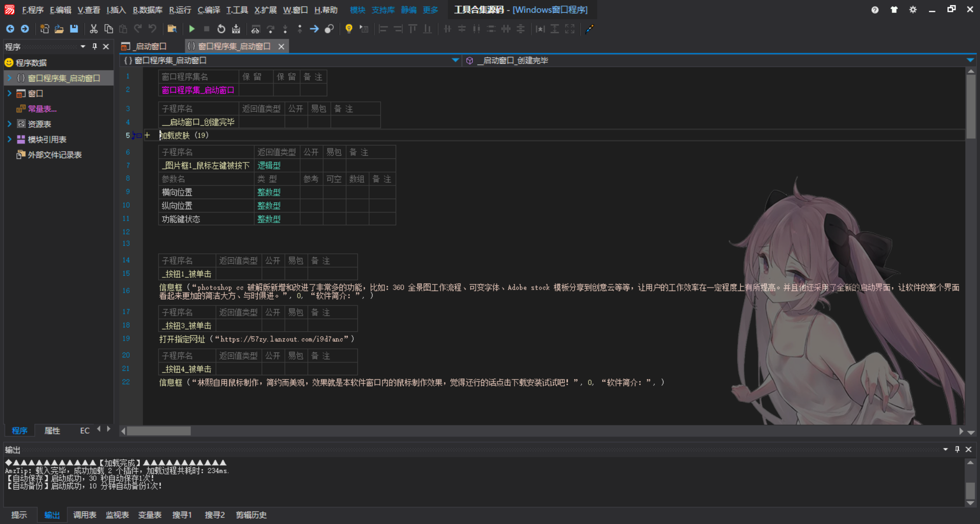980x524 pixels.
Task: Click the yellow lightbulb hint icon
Action: 349,29
